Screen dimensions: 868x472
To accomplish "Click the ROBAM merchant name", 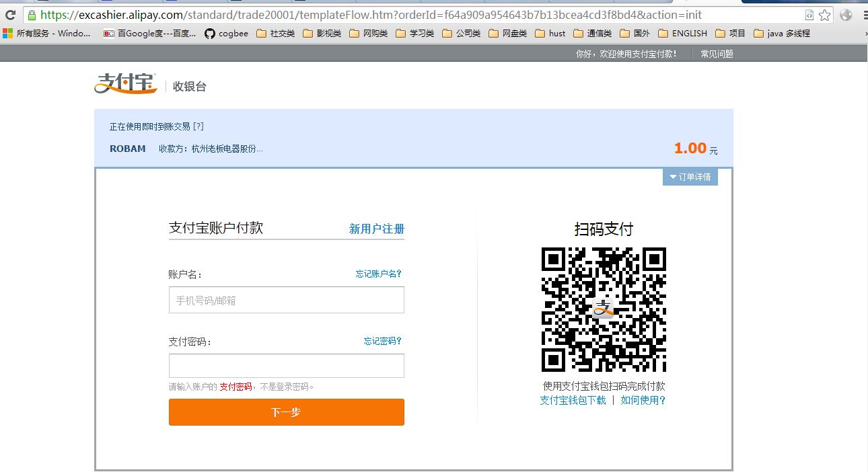I will click(x=128, y=149).
